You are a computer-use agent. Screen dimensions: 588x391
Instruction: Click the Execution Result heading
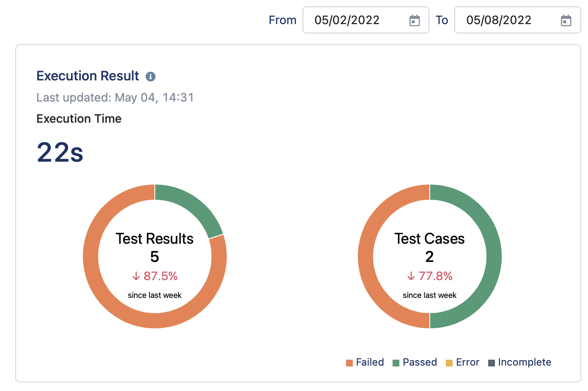[x=88, y=76]
